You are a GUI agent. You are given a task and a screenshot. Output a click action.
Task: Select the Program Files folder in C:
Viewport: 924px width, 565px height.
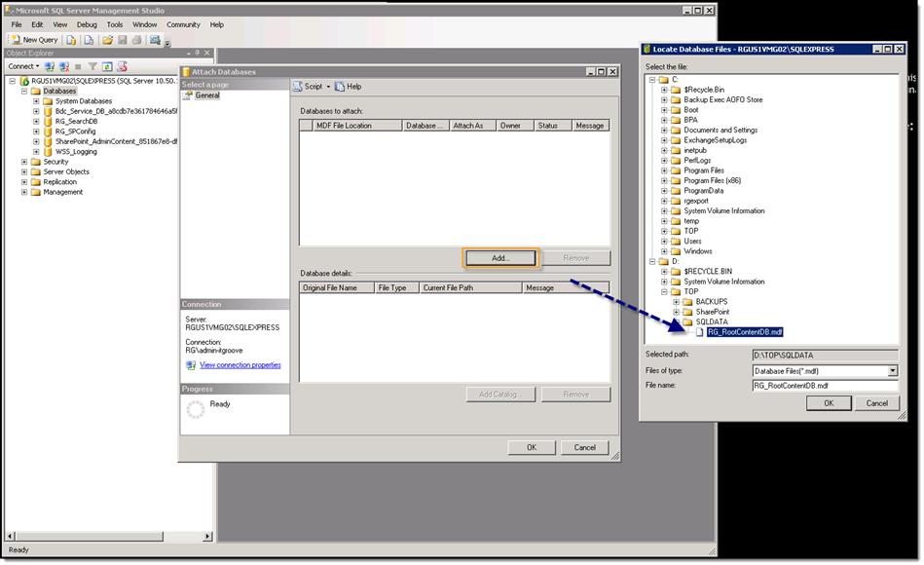704,170
